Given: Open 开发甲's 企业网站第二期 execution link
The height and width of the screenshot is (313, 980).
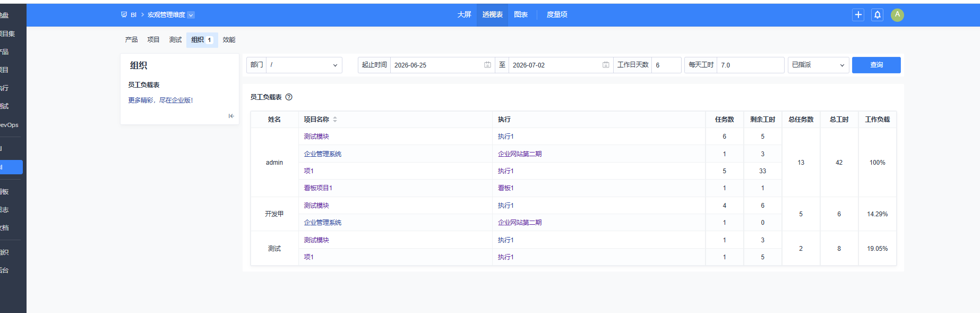Looking at the screenshot, I should click(x=520, y=223).
